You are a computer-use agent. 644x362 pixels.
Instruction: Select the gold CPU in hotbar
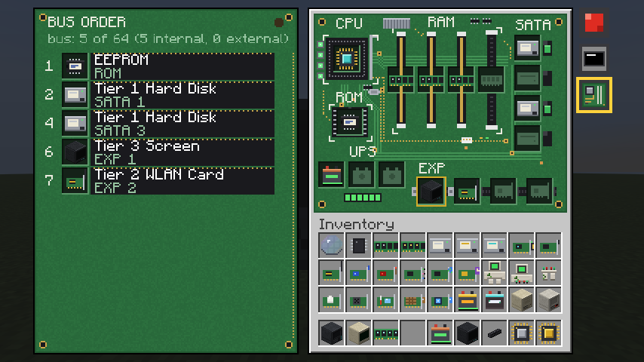pos(549,333)
